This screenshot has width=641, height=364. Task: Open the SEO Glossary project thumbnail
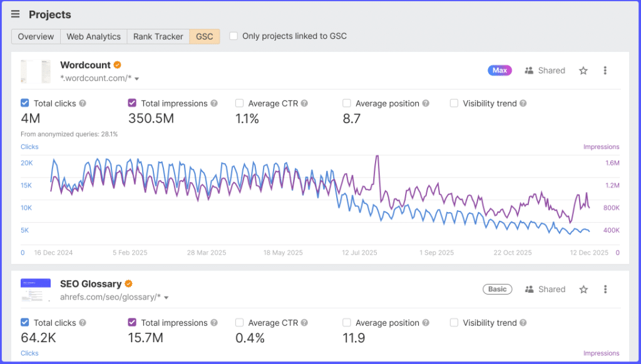coord(36,290)
